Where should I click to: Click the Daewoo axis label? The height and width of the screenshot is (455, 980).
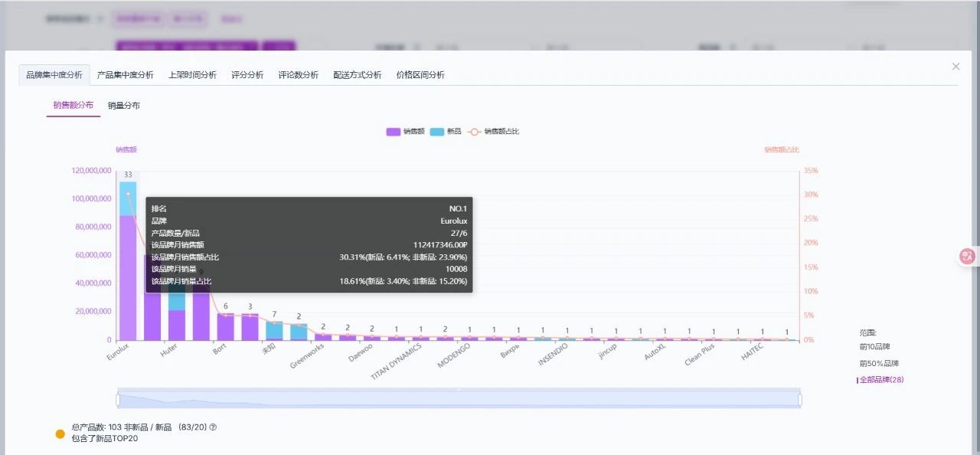(360, 353)
